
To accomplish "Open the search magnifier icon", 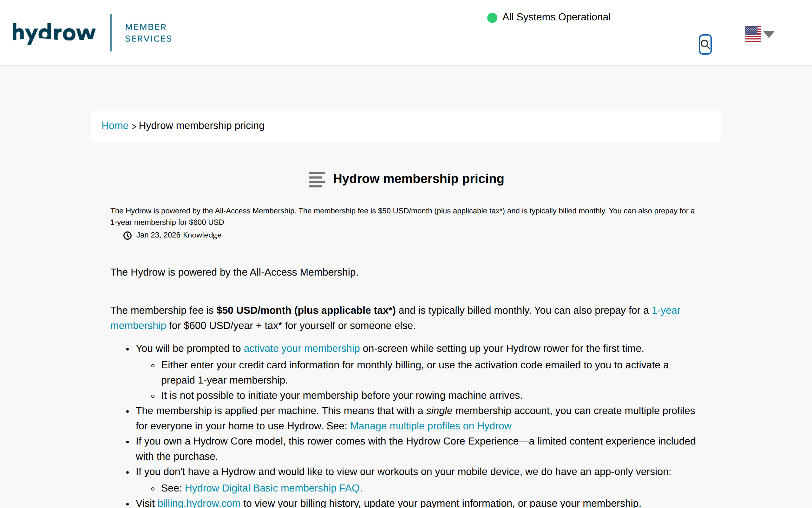I will pyautogui.click(x=705, y=44).
